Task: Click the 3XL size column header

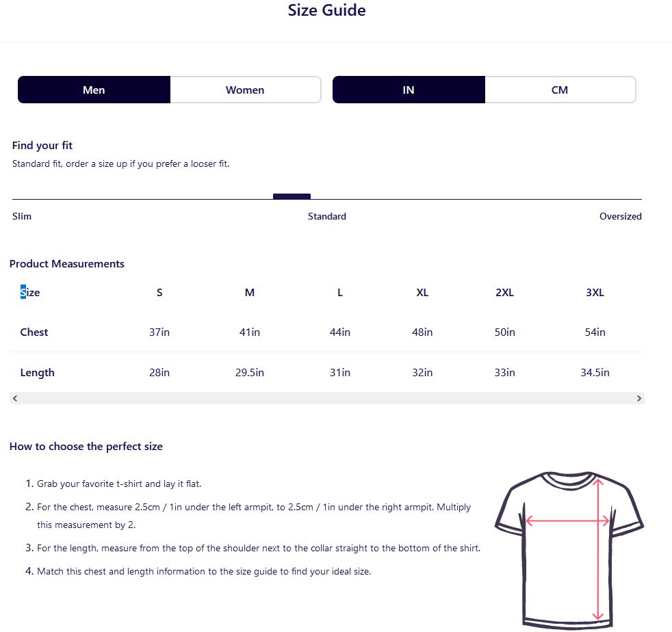Action: pos(595,293)
